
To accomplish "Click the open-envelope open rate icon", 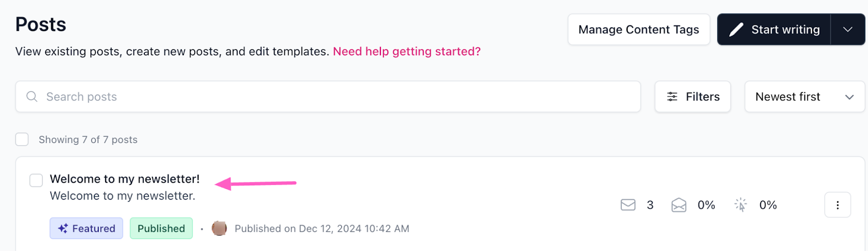I will [x=679, y=205].
